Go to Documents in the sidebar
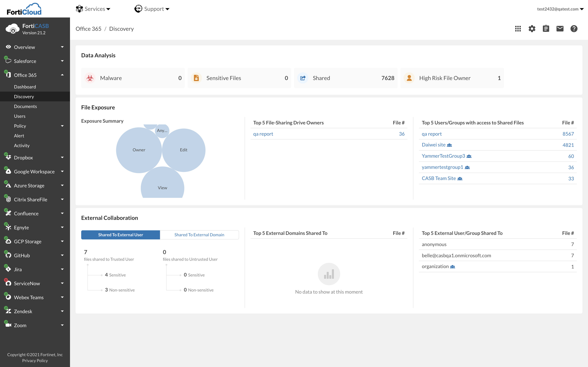 [26, 106]
